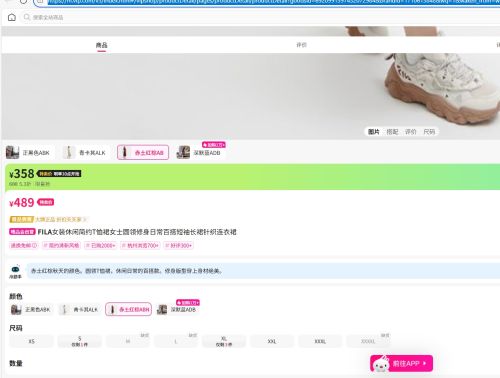The width and height of the screenshot is (500, 378).
Task: Switch to the 商品 tab
Action: 102,45
